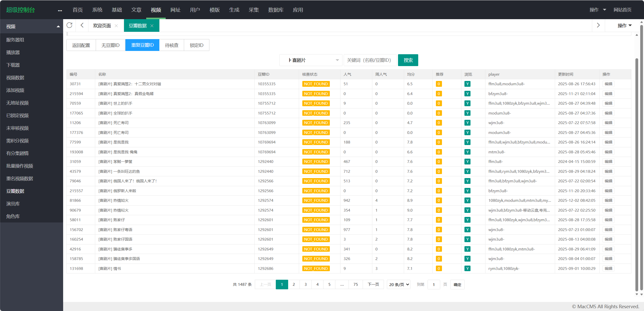Click the 搜索 button
The width and height of the screenshot is (644, 311).
(408, 60)
